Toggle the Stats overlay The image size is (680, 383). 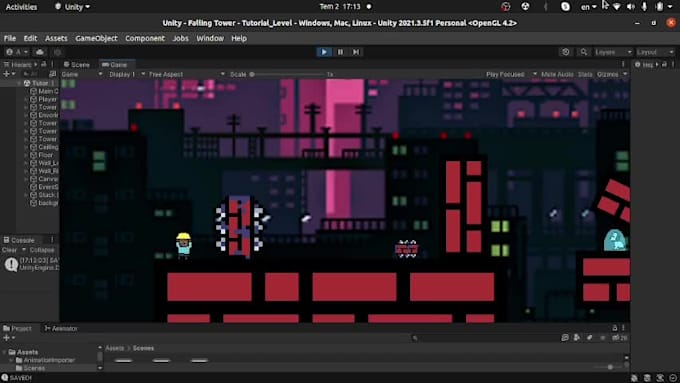(x=585, y=75)
